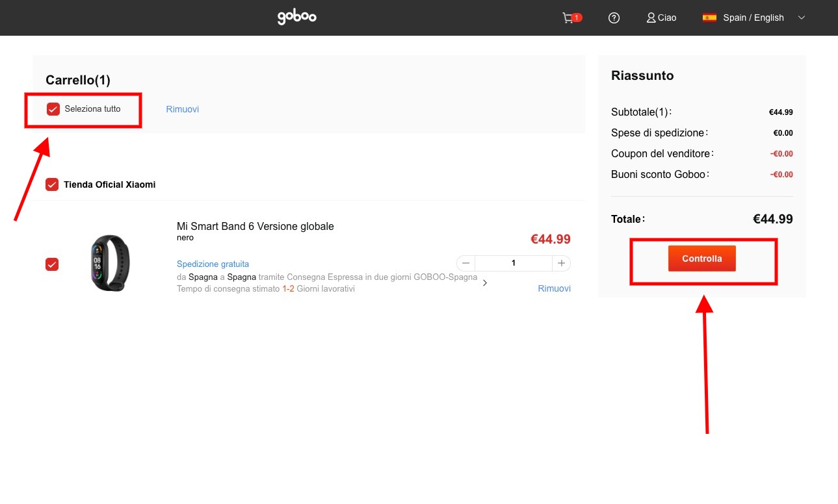The width and height of the screenshot is (838, 504).
Task: Uncheck the Tienda Oficial Xiaomi checkbox
Action: [x=52, y=185]
